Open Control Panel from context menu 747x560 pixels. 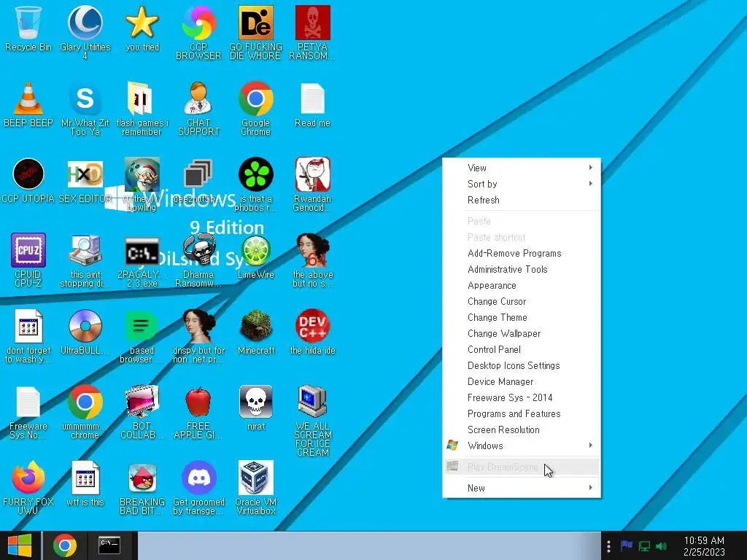point(521,349)
